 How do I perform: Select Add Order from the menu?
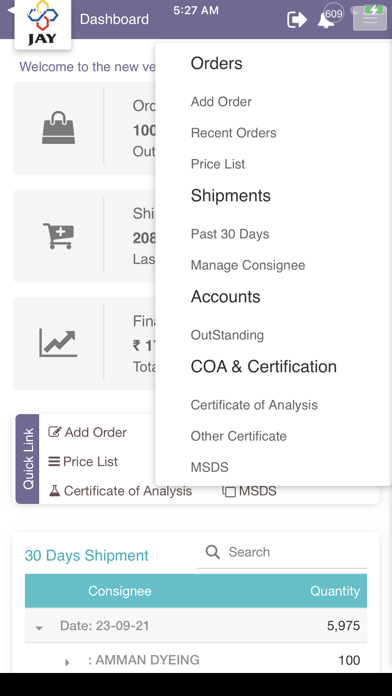(x=221, y=102)
